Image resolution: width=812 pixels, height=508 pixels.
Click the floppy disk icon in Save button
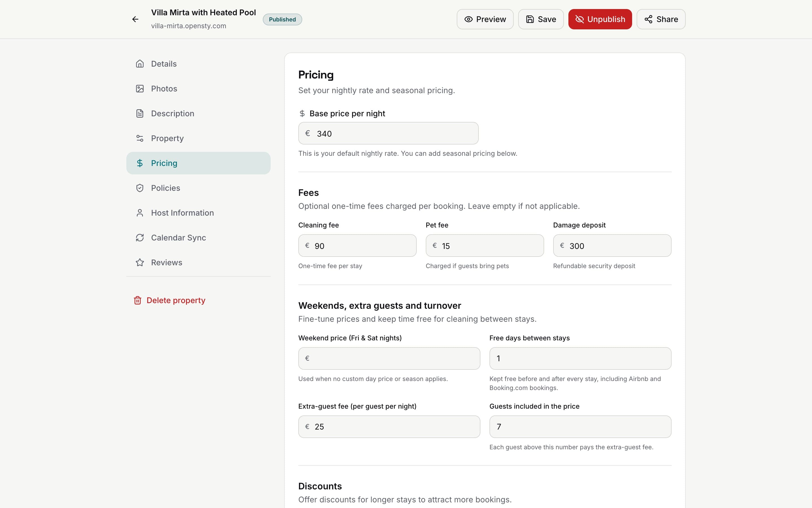[x=530, y=19]
